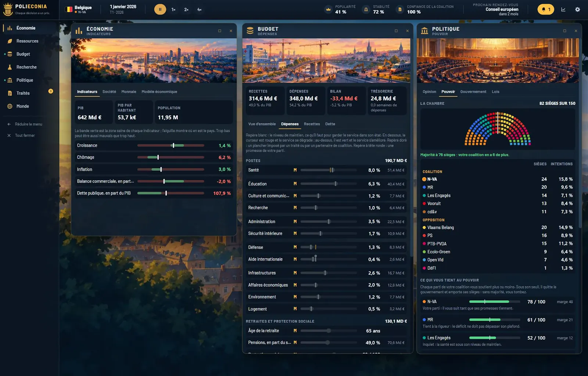Screen dimensions: 588x376
Task: Switch to the Opinion tab
Action: (429, 92)
